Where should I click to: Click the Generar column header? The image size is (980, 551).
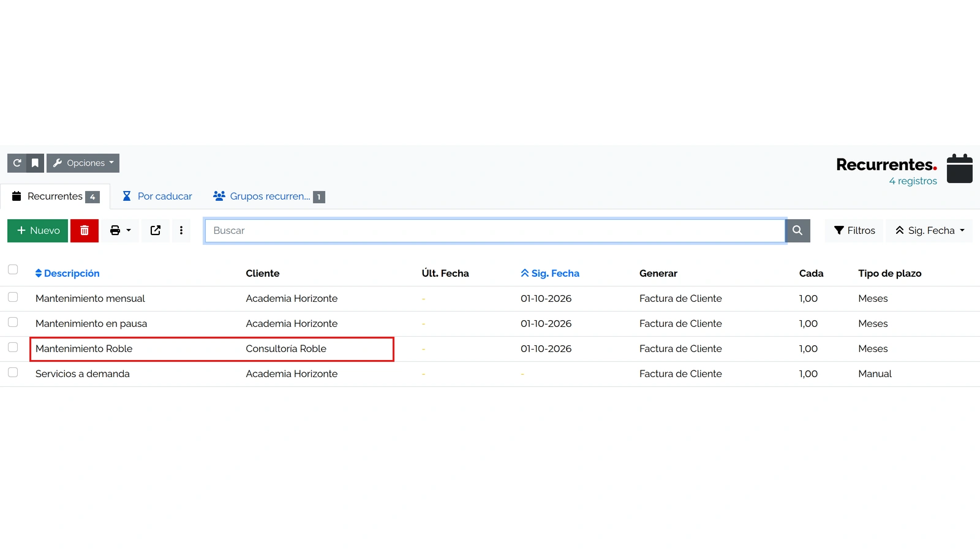point(658,274)
